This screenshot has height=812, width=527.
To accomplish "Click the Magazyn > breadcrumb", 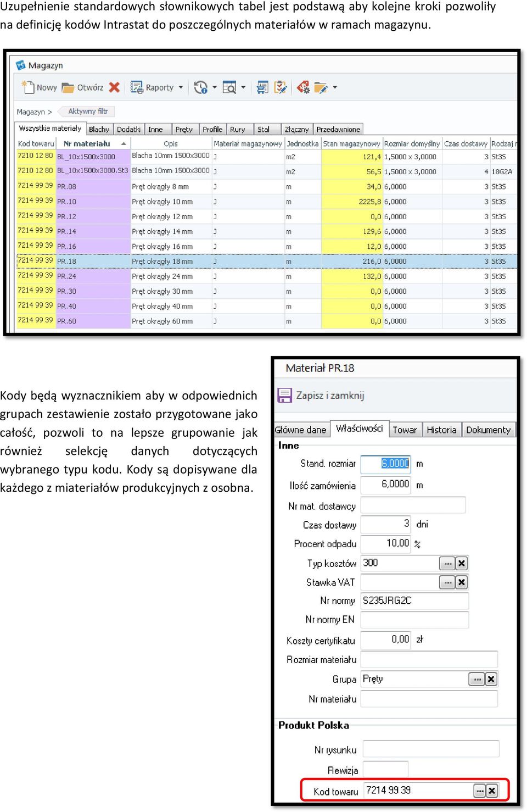I will [34, 112].
